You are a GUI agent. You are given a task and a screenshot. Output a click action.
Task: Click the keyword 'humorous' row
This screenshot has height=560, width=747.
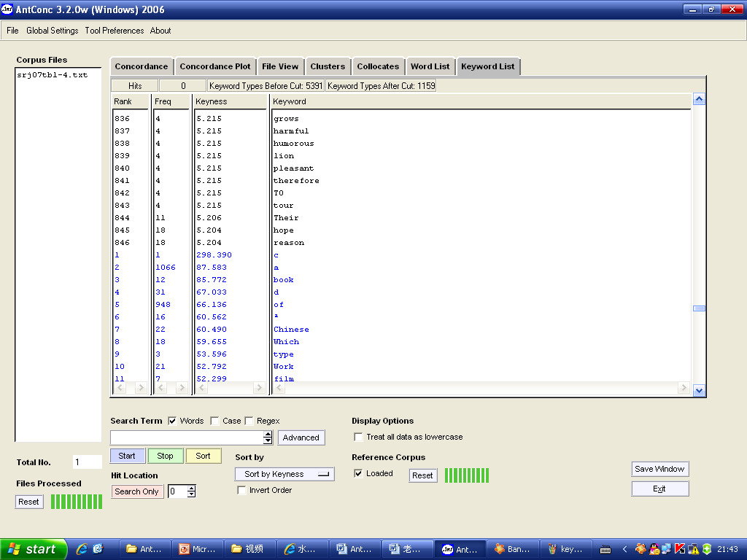point(293,144)
